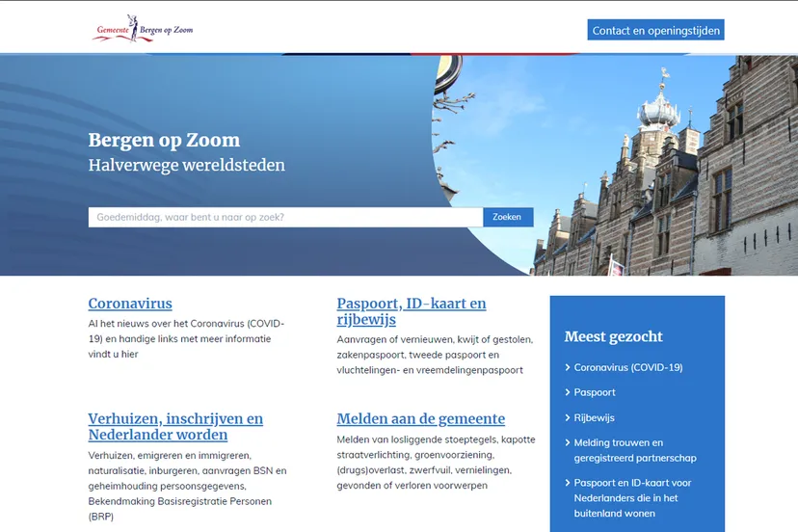Open Melden aan de gemeente link
Image resolution: width=798 pixels, height=532 pixels.
421,418
